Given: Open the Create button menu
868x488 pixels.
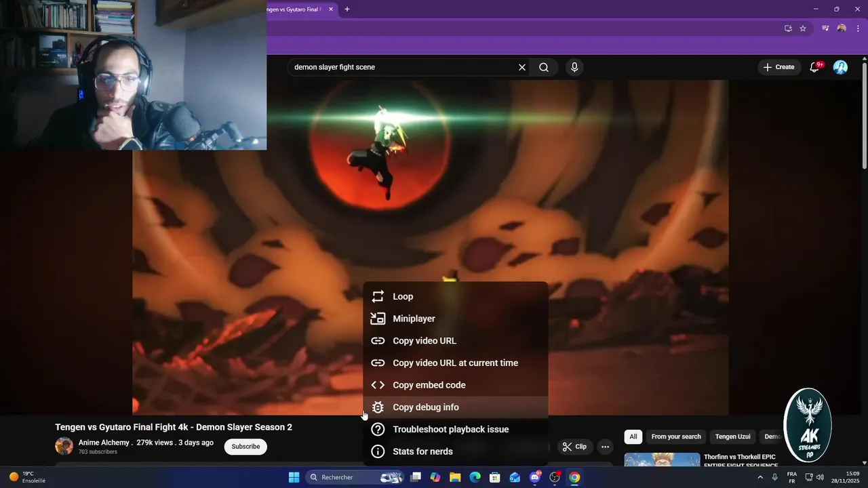Looking at the screenshot, I should tap(778, 67).
